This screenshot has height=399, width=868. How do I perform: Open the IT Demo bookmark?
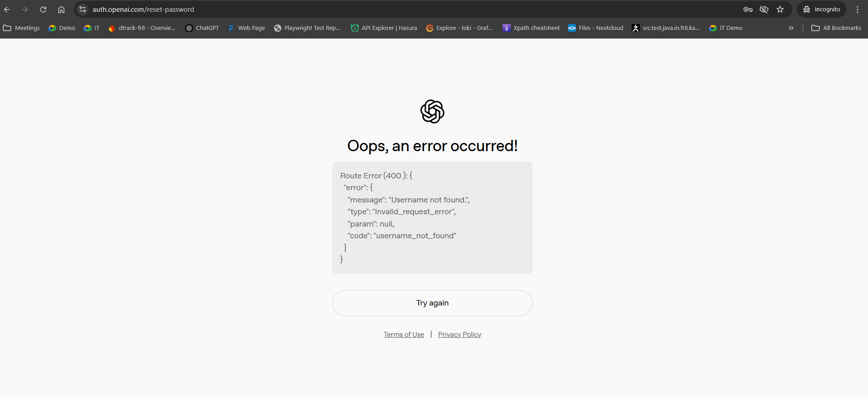(726, 28)
